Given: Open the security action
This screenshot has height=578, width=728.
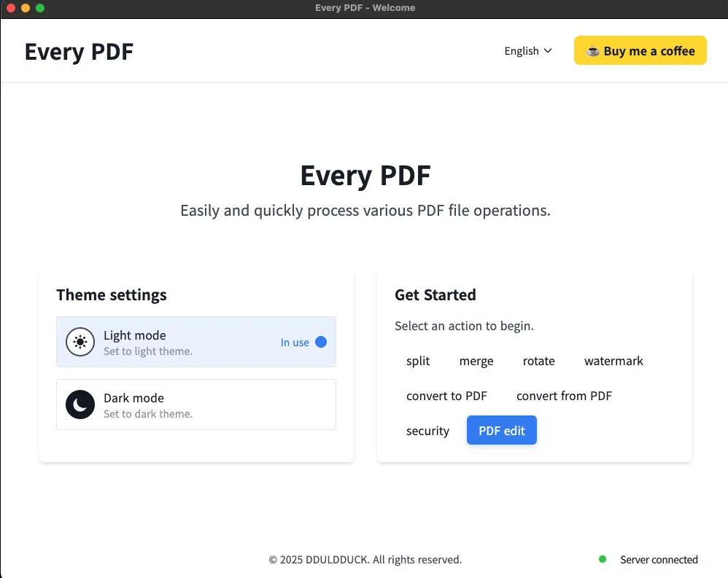Looking at the screenshot, I should click(427, 431).
